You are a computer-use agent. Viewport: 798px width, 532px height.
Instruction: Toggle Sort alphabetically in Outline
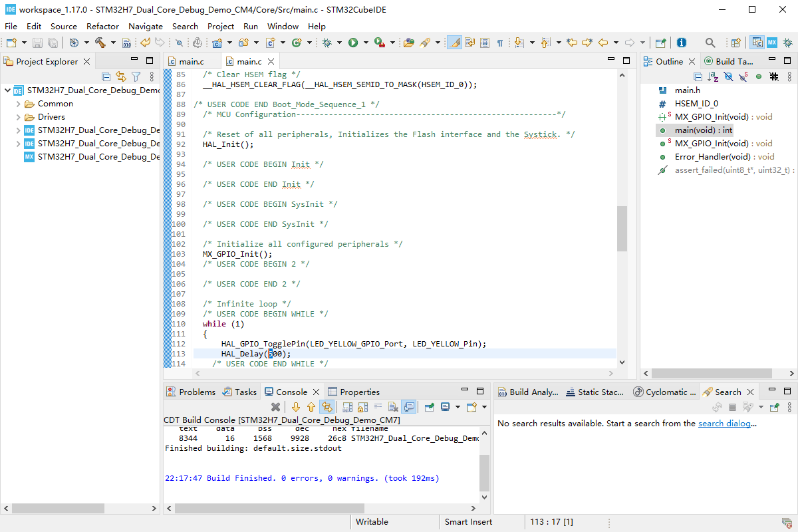[x=713, y=76]
